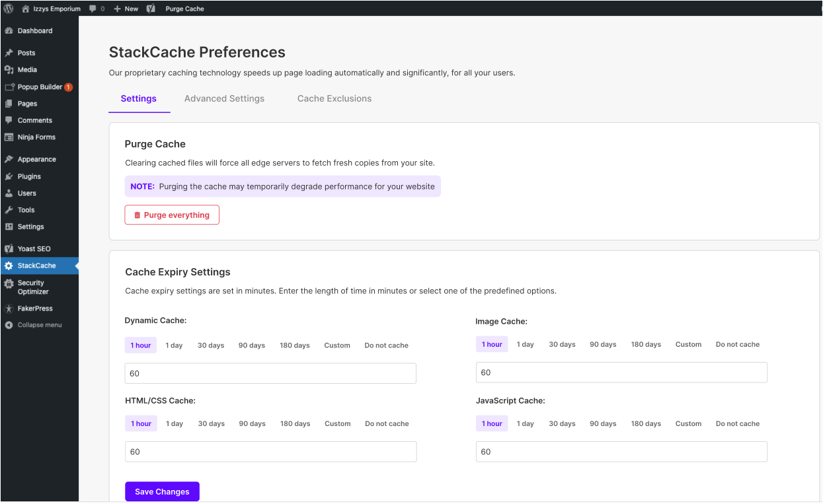The height and width of the screenshot is (504, 823).
Task: Open the Izzys Emporium home icon
Action: pyautogui.click(x=25, y=9)
